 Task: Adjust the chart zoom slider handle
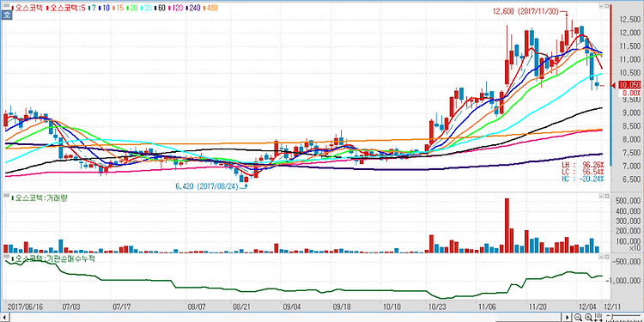612,316
